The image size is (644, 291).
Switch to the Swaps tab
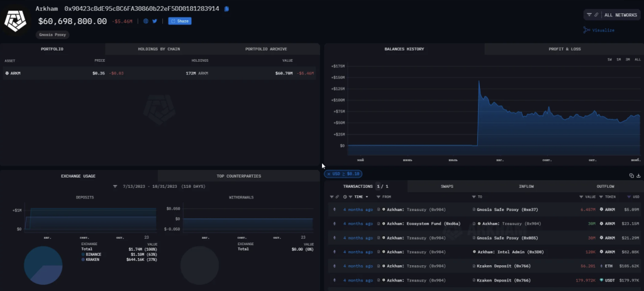point(447,186)
